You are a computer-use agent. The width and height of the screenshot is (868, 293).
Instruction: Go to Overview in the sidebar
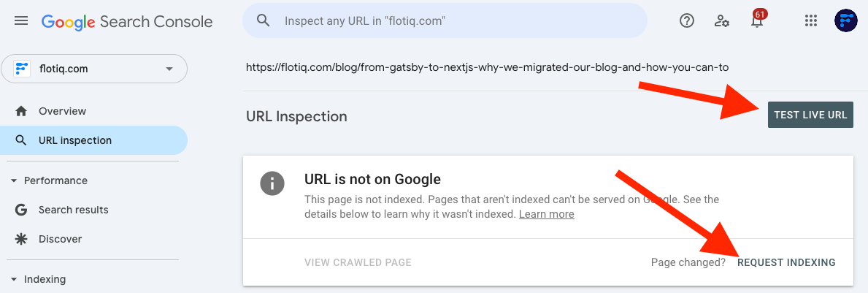[62, 111]
